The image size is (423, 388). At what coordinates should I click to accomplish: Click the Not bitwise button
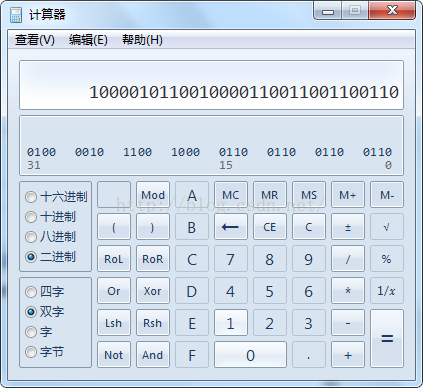pyautogui.click(x=114, y=355)
